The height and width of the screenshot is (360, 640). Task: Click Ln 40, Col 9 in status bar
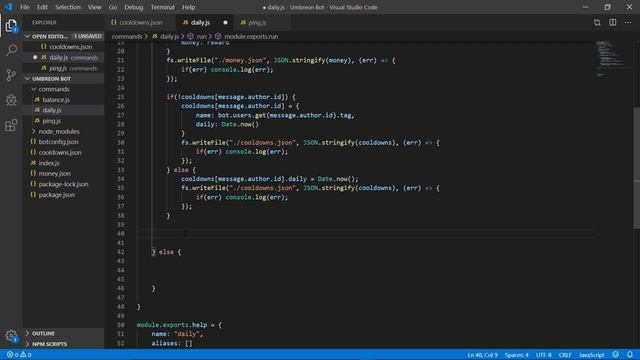(482, 355)
